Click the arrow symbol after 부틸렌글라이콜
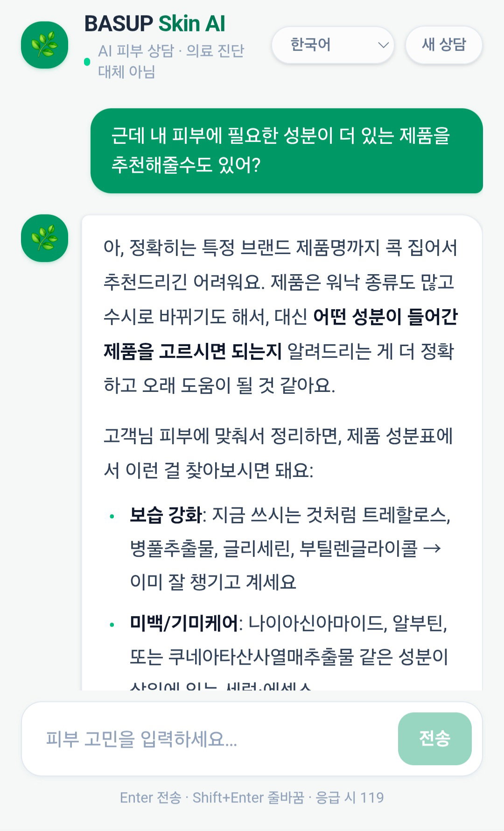 432,548
